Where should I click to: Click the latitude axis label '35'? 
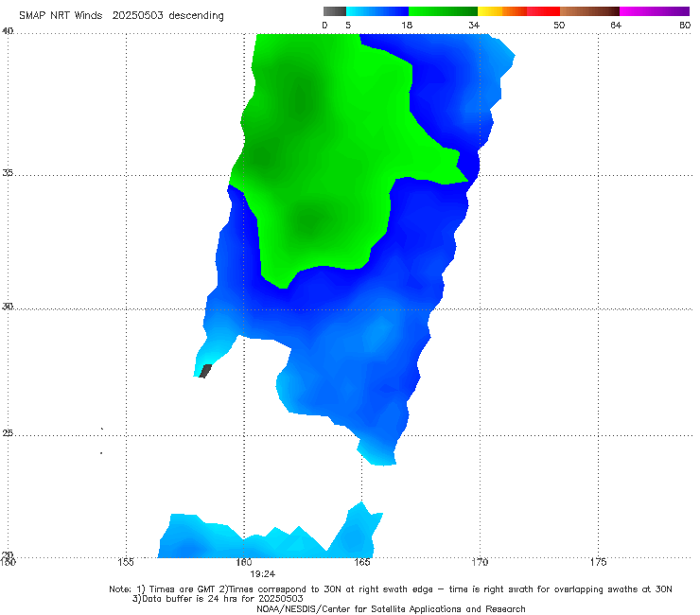coord(8,172)
